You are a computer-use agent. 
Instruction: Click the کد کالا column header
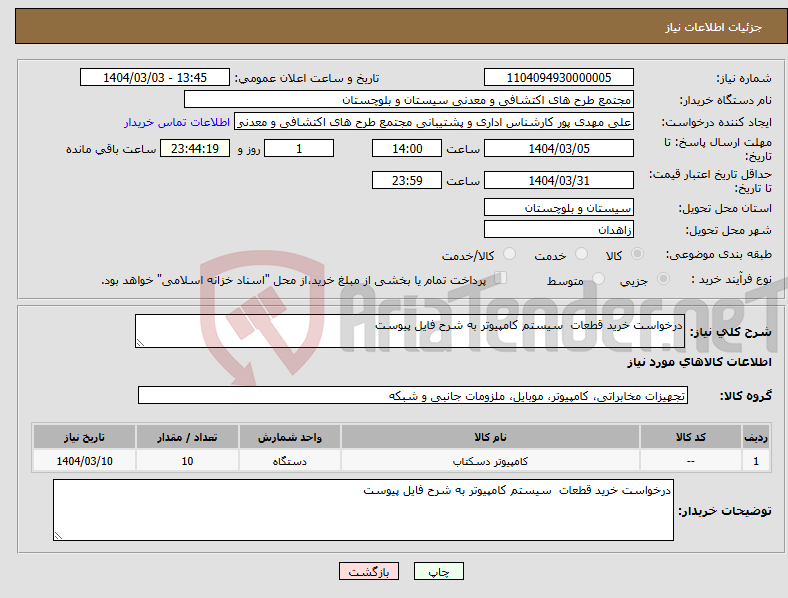coord(691,437)
